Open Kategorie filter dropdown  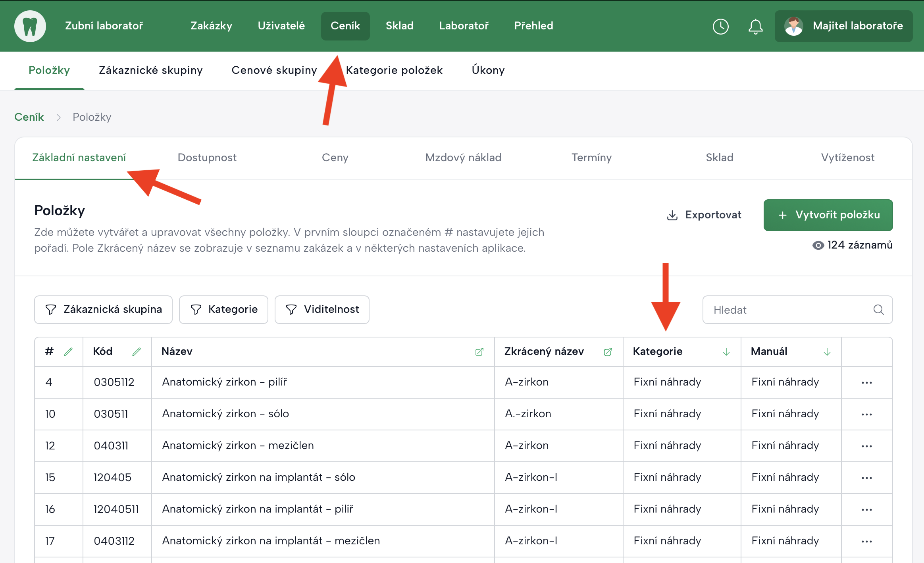(223, 310)
